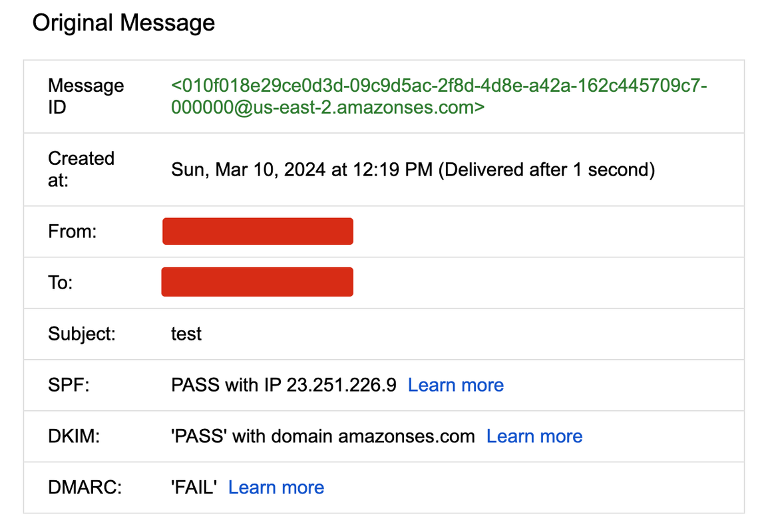Open the DMARC Learn more link

[x=276, y=487]
